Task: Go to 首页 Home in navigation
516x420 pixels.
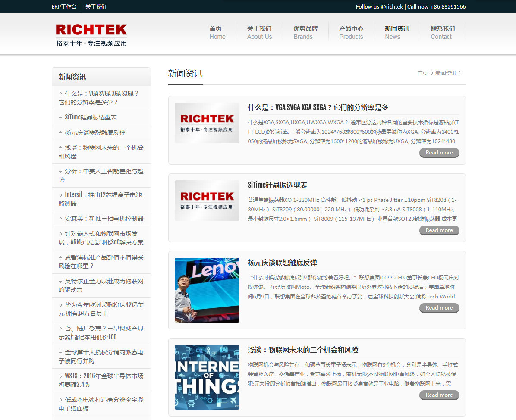Action: click(x=217, y=33)
